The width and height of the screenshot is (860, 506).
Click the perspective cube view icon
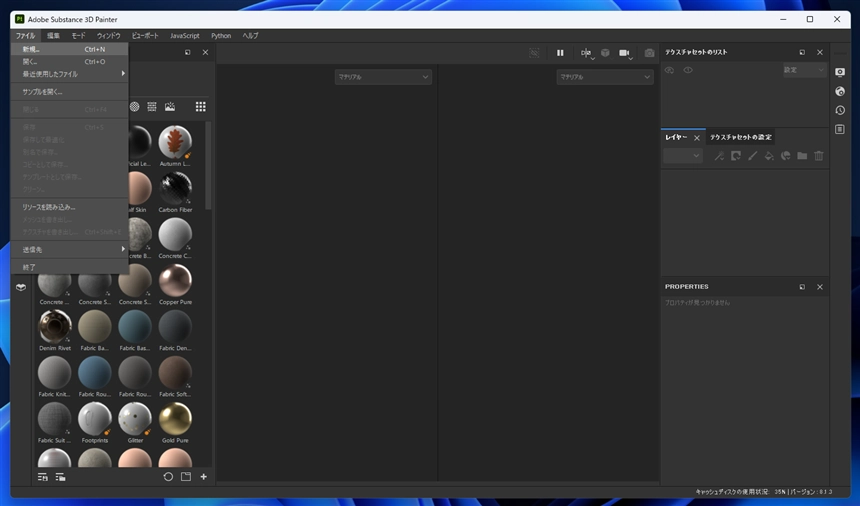click(605, 53)
